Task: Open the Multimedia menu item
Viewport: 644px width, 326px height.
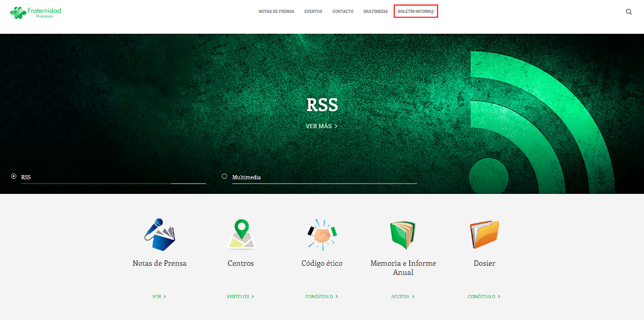Action: coord(376,12)
